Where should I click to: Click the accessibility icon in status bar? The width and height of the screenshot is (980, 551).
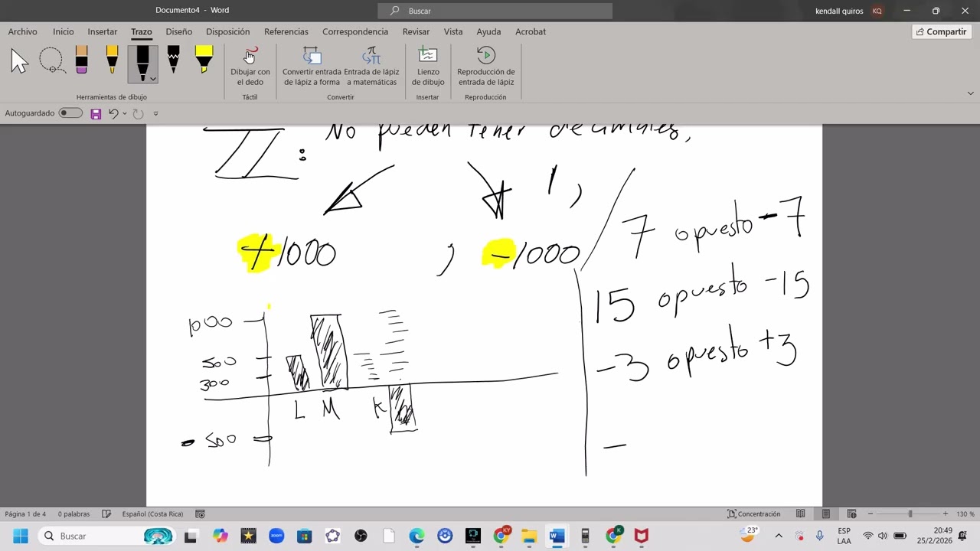200,514
